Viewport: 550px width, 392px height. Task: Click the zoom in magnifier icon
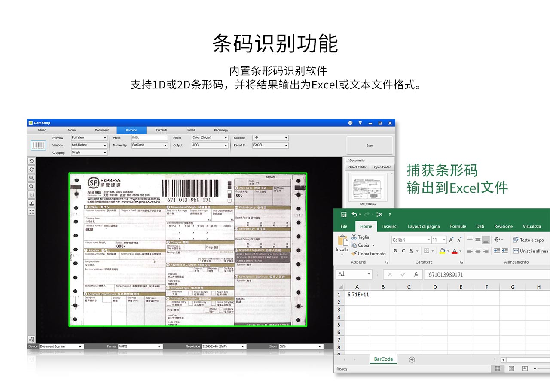pos(31,178)
